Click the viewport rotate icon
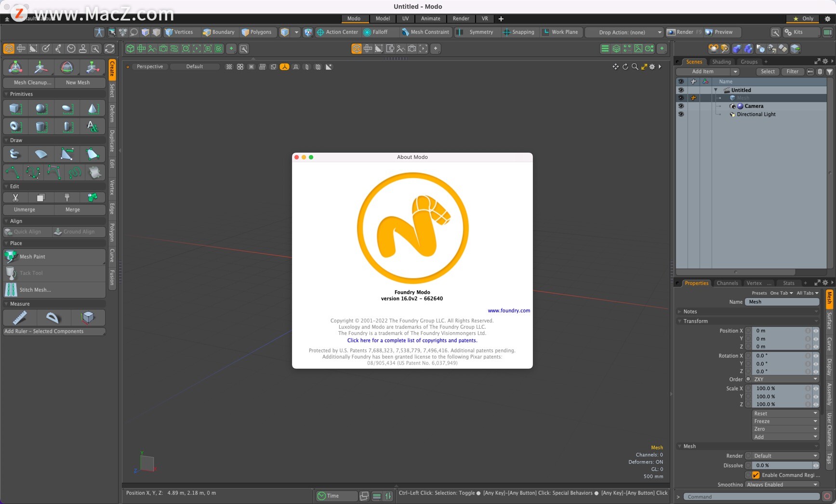 tap(625, 67)
